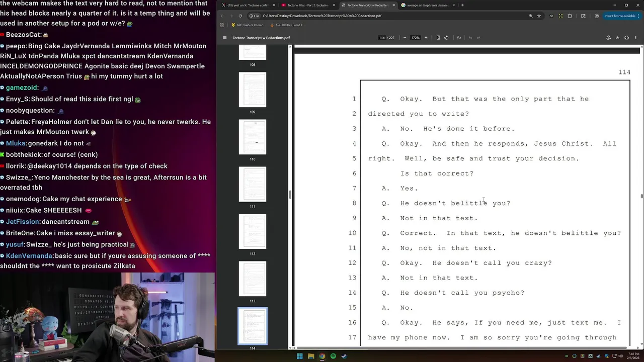Bookmark this page with the star icon
The width and height of the screenshot is (644, 362).
[x=539, y=16]
